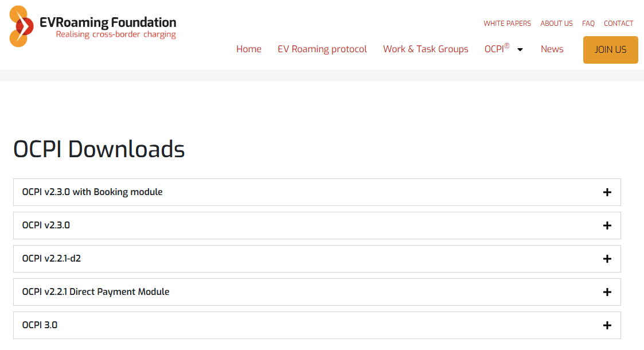This screenshot has width=644, height=350.
Task: Open the OCPI v2.2.1-d2 section
Action: (317, 258)
